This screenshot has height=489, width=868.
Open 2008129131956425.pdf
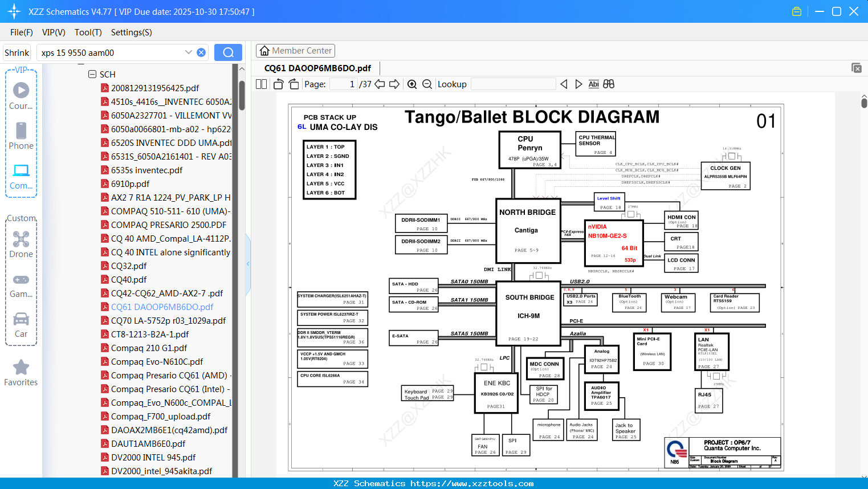(155, 88)
